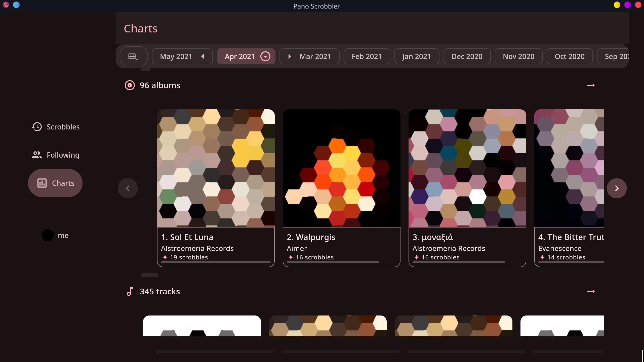This screenshot has height=362, width=644.
Task: Open all 345 tracks via arrow
Action: (x=590, y=291)
